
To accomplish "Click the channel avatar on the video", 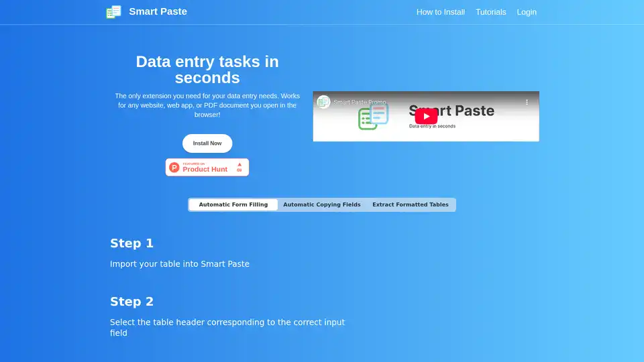I will 324,102.
